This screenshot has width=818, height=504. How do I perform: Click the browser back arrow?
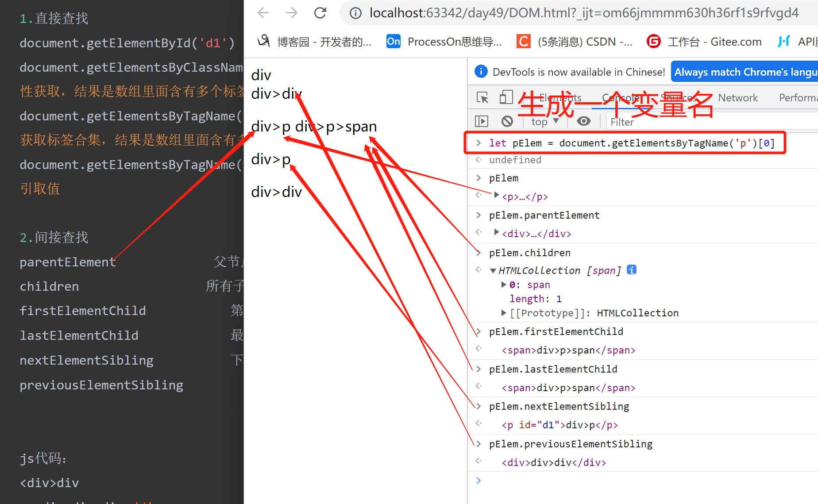263,13
